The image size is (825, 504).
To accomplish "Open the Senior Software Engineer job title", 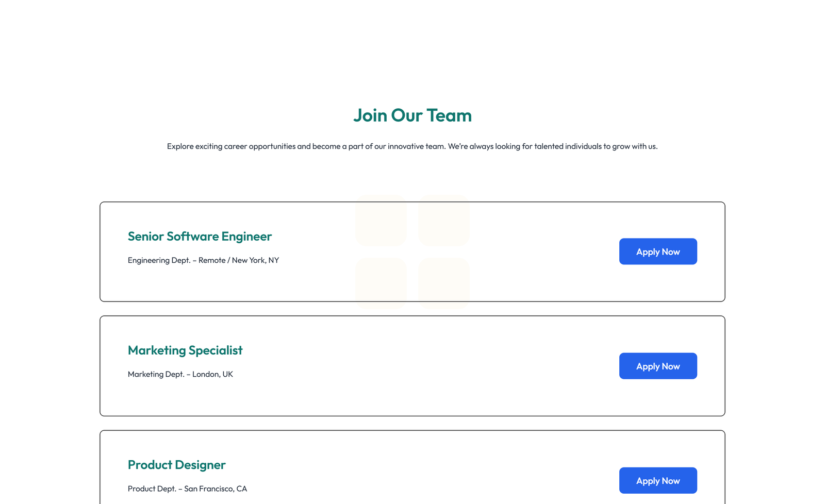I will 200,237.
